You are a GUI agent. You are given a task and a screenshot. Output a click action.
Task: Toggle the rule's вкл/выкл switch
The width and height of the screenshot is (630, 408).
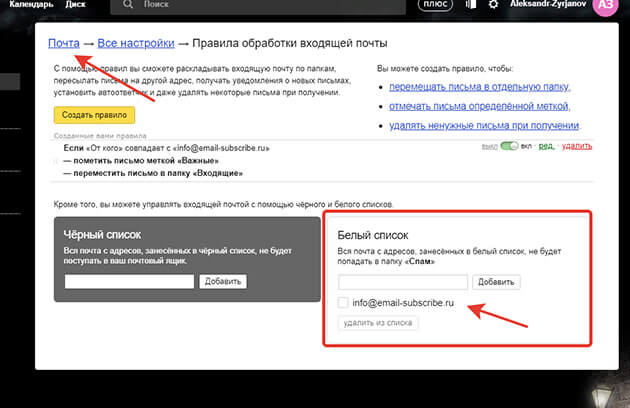click(509, 146)
